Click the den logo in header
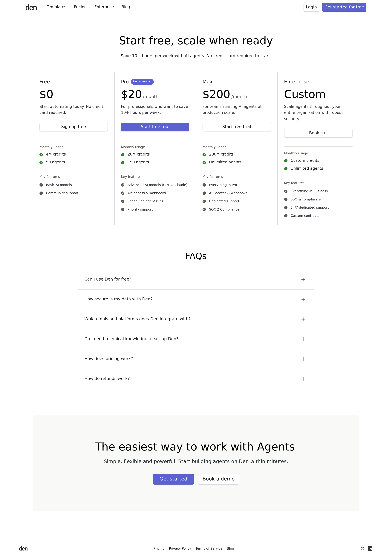 point(31,8)
